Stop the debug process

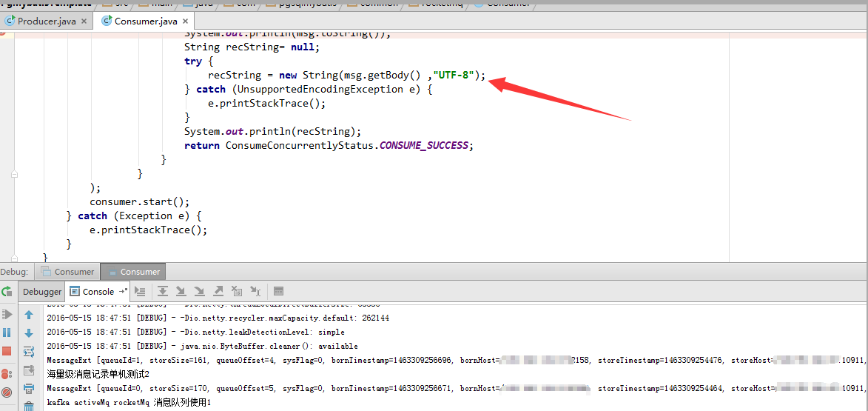7,351
